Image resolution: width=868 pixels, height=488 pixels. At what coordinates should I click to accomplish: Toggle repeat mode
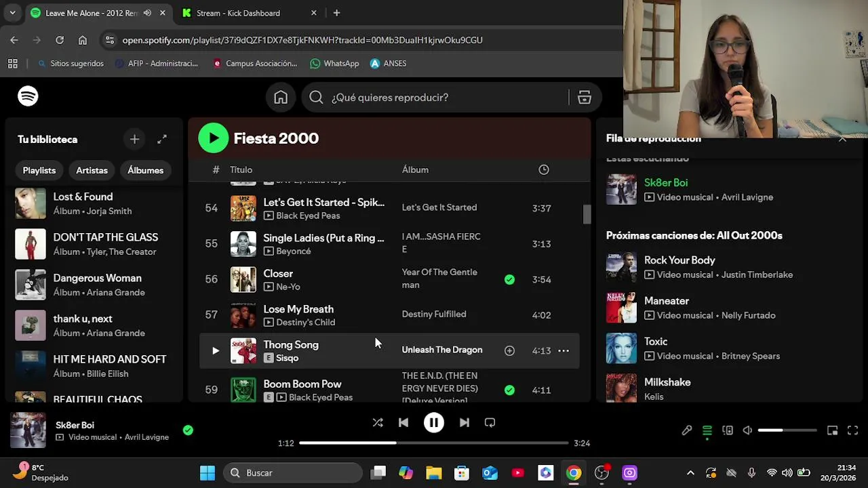tap(490, 422)
